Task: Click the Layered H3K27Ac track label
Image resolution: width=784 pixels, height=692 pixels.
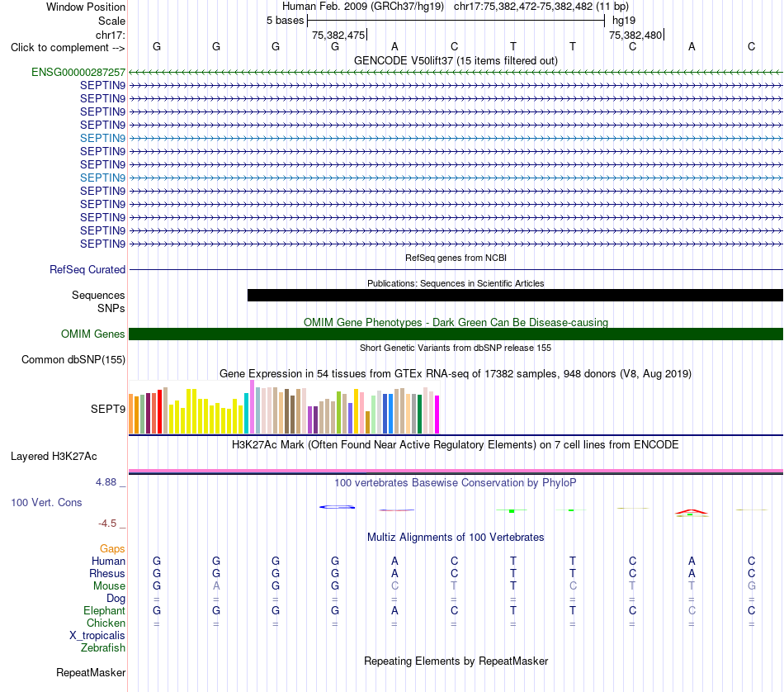Action: [54, 457]
